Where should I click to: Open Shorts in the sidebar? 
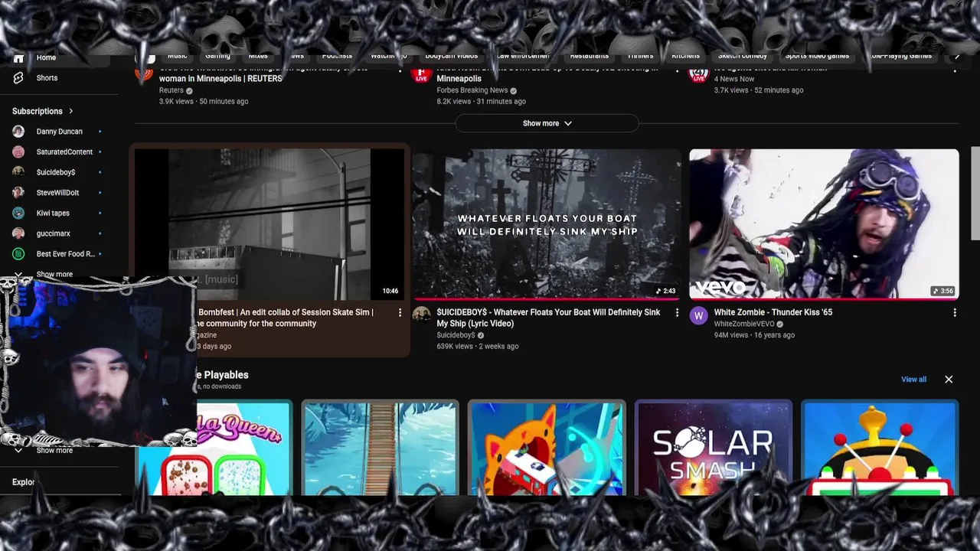(47, 78)
